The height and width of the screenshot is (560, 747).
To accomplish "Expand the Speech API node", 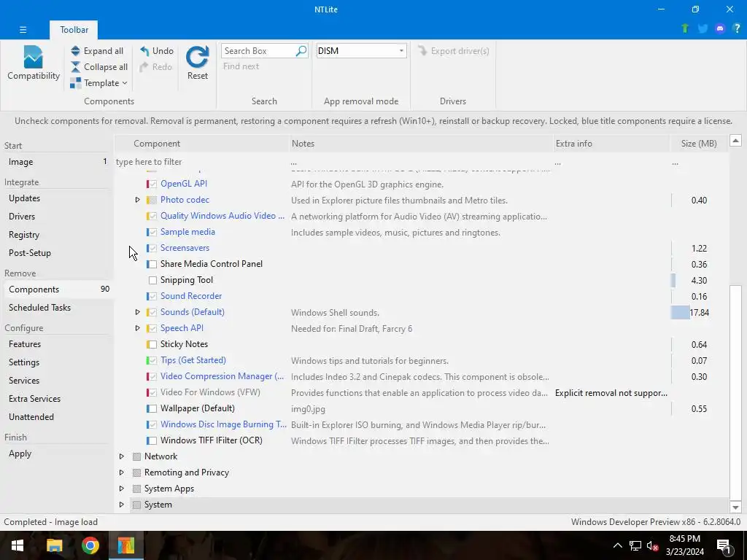I will 137,328.
